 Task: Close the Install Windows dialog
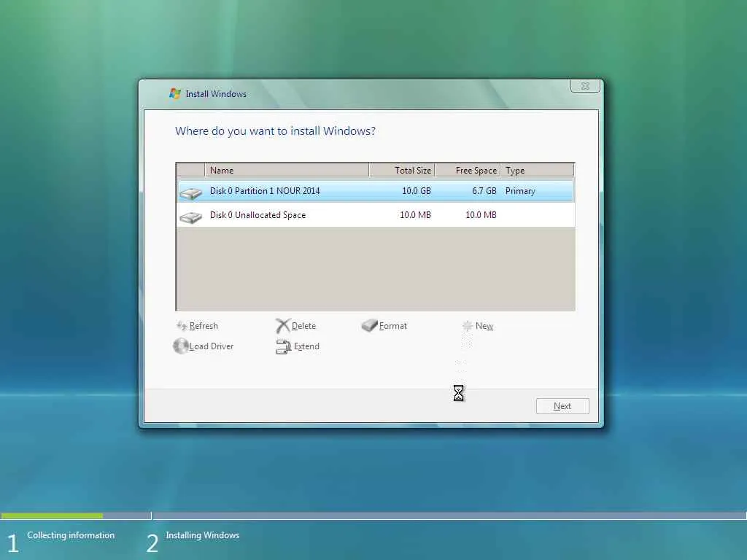coord(585,86)
